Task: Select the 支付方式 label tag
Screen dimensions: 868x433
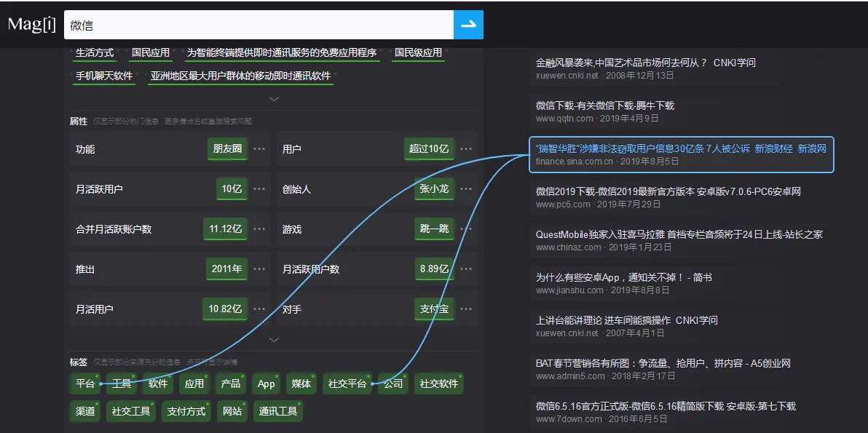Action: 186,411
